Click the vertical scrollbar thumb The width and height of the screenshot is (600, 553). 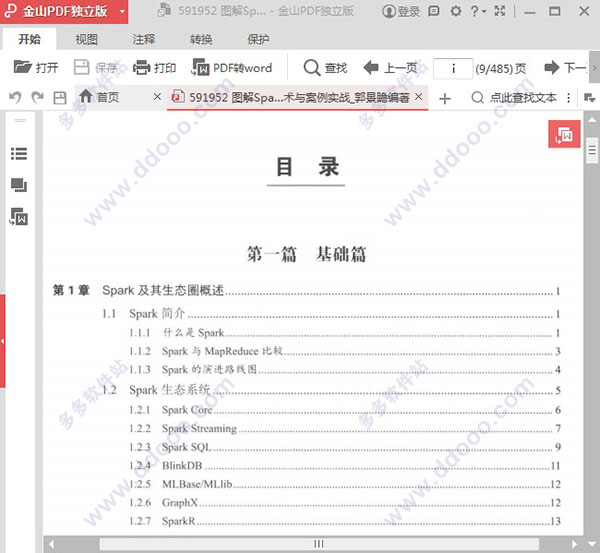[x=592, y=150]
